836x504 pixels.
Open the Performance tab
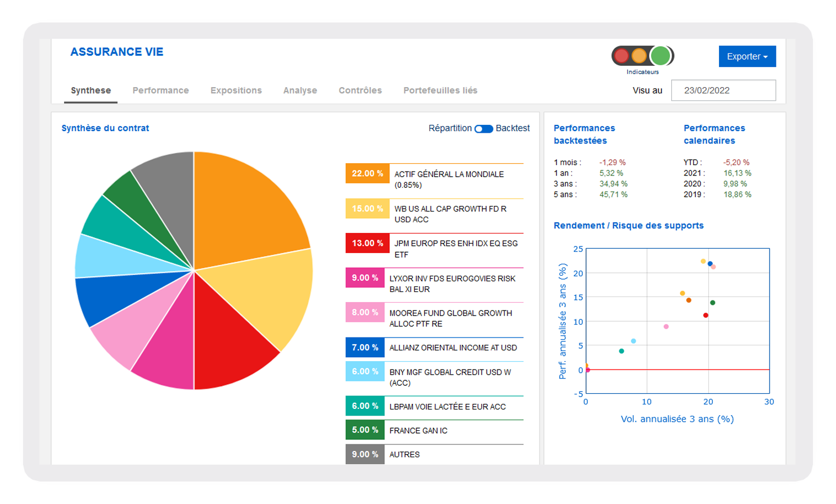(161, 91)
